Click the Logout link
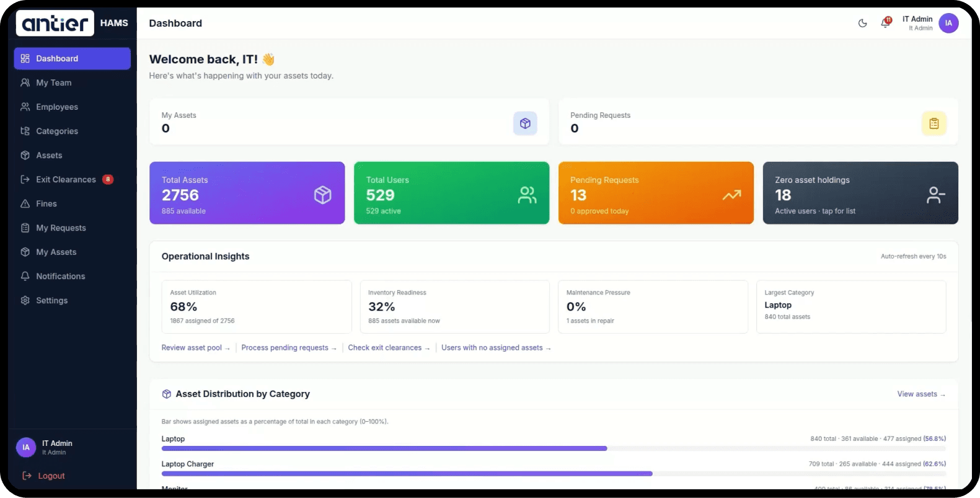 [51, 476]
